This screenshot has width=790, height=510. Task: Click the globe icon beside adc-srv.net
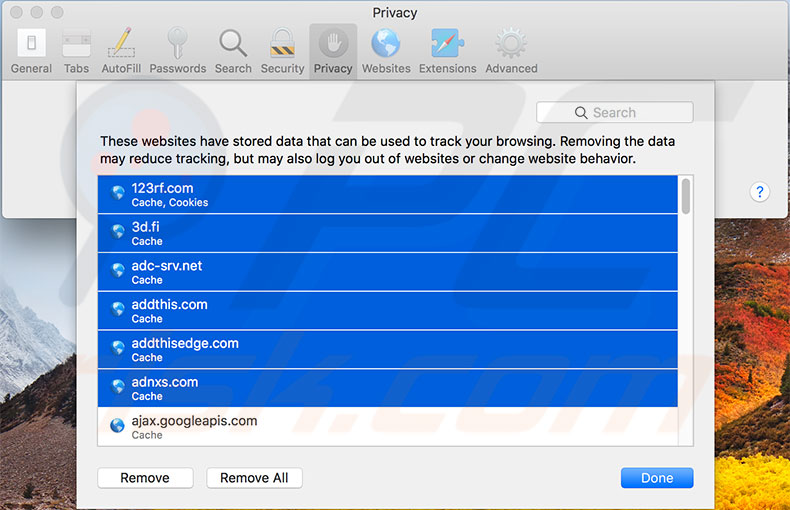click(117, 270)
